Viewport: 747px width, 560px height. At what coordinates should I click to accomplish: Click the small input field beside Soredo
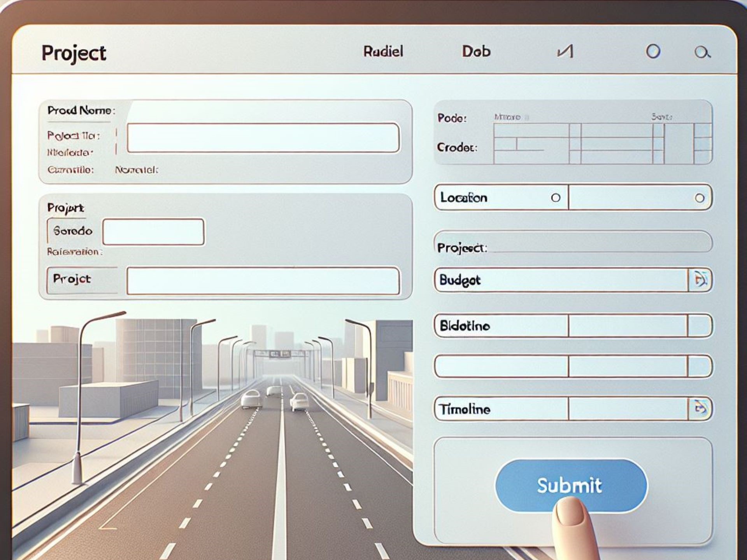153,232
